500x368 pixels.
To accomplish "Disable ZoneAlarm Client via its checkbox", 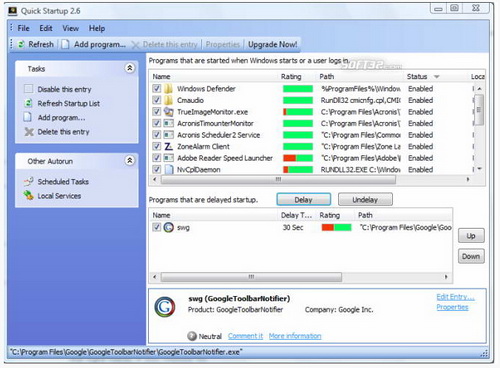I will [x=157, y=146].
